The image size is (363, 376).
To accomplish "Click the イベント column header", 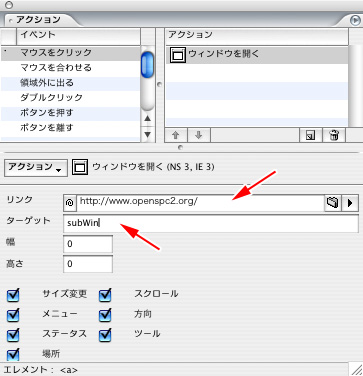I will 78,35.
